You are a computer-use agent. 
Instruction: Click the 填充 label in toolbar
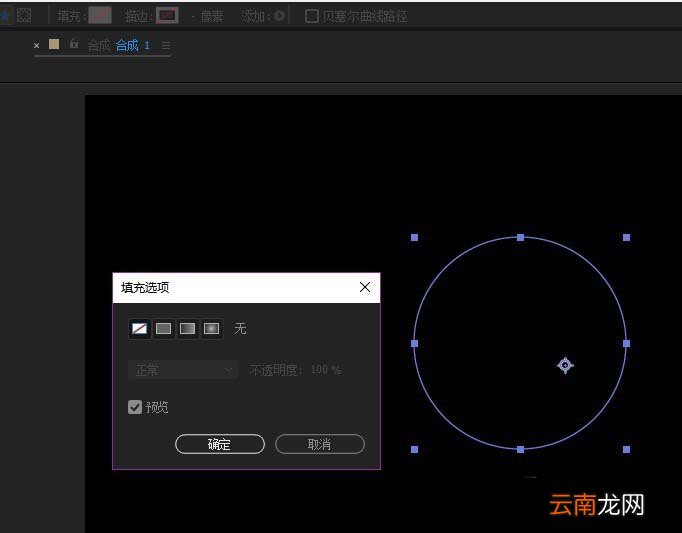(x=69, y=17)
